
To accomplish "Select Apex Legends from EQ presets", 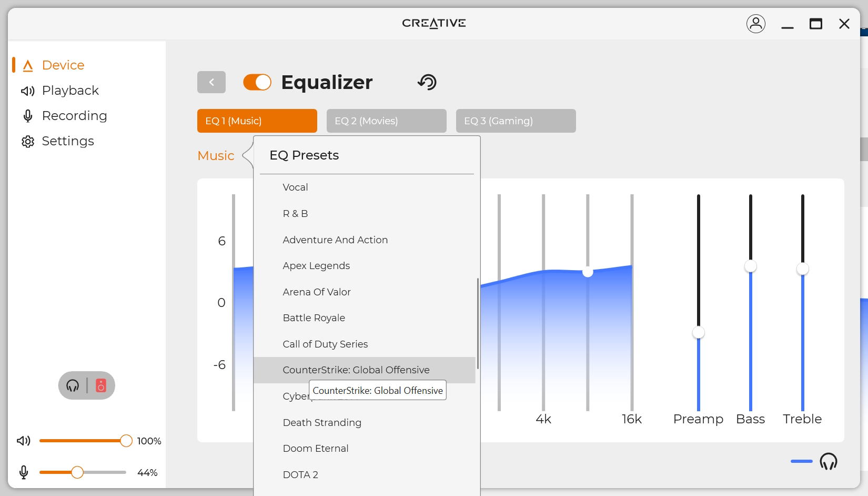I will click(x=316, y=266).
